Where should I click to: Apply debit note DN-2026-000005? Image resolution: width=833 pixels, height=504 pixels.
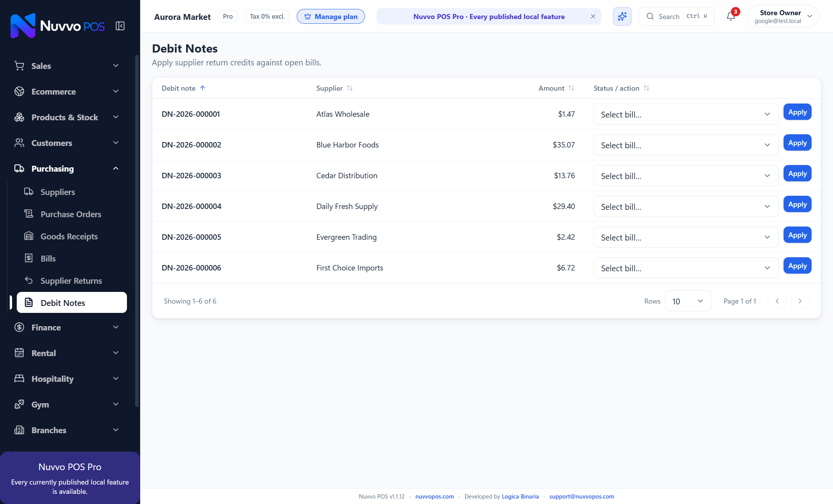797,235
